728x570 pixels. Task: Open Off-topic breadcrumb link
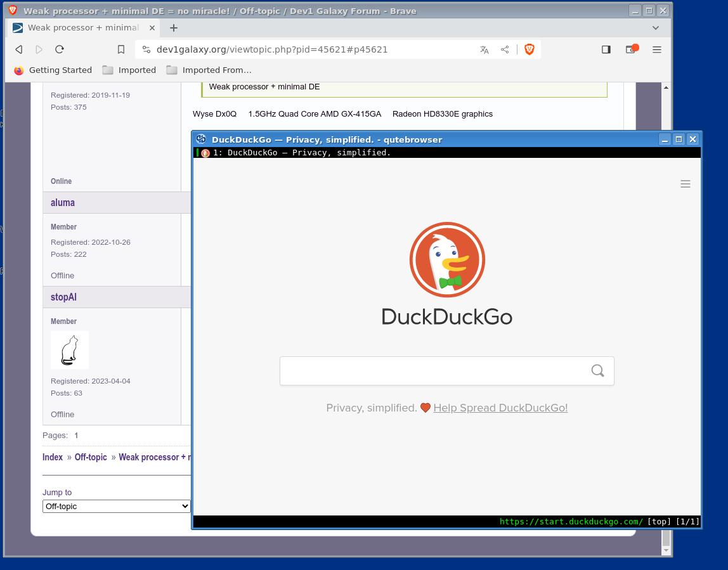coord(91,457)
